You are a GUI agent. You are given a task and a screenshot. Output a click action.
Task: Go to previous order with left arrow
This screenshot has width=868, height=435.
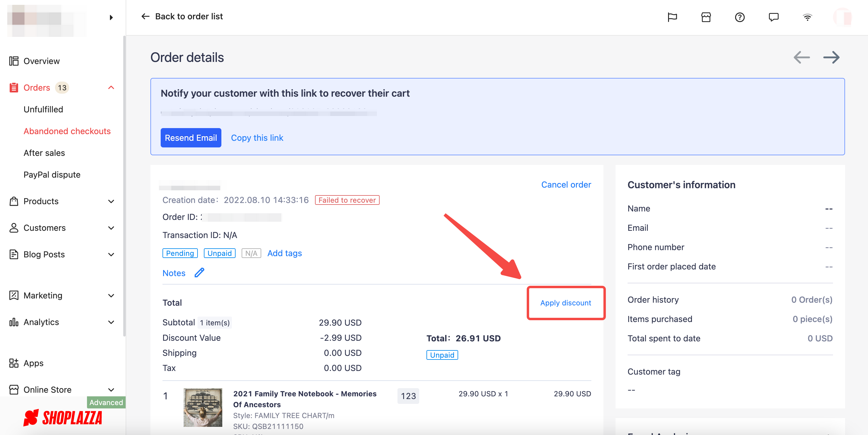(x=802, y=57)
